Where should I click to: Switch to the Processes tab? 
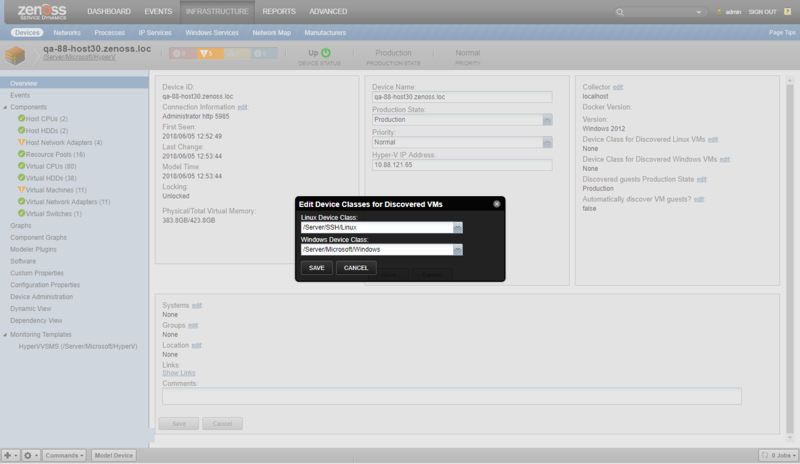pos(109,33)
